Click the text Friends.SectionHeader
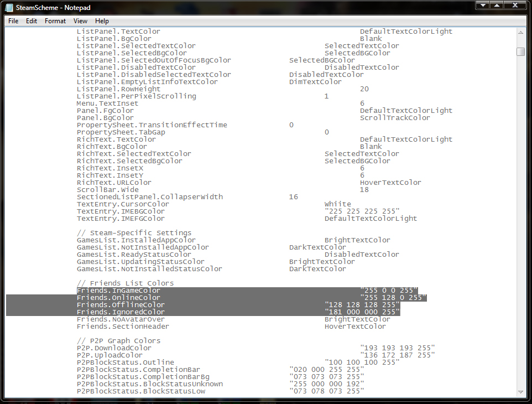Image resolution: width=532 pixels, height=404 pixels. pos(123,327)
